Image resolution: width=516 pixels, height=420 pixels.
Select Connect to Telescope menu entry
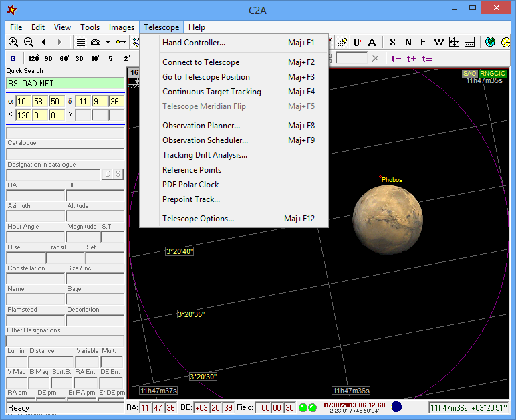pyautogui.click(x=201, y=62)
